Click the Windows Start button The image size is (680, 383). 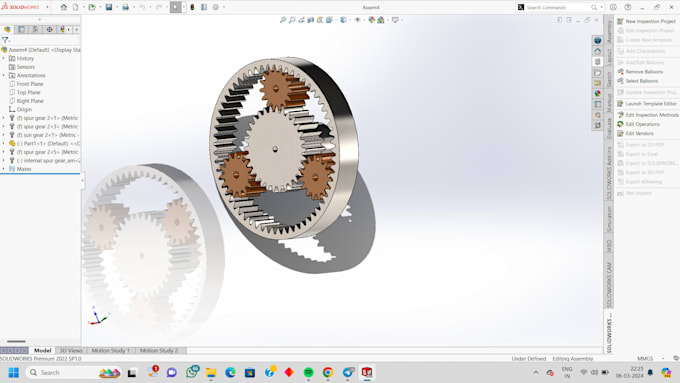tap(13, 373)
